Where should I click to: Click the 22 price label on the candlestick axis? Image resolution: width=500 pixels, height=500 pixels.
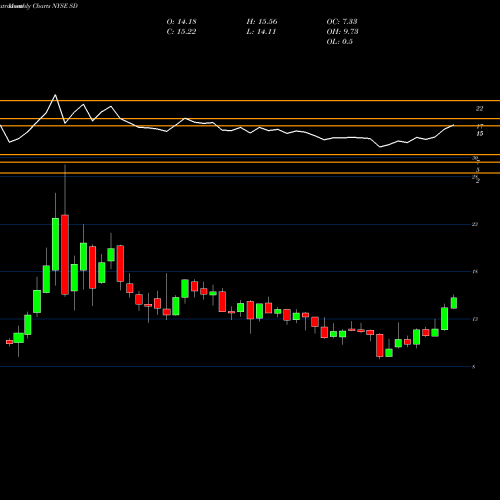[475, 224]
